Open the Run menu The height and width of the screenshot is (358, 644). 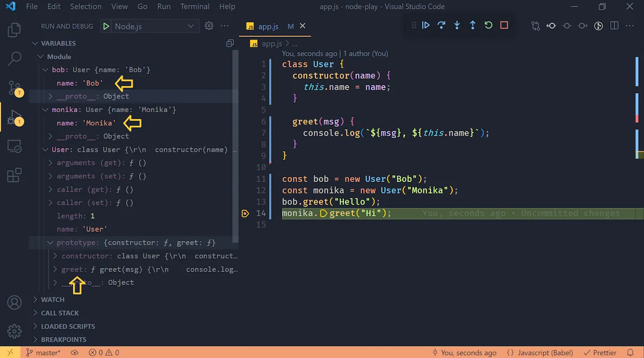point(164,6)
